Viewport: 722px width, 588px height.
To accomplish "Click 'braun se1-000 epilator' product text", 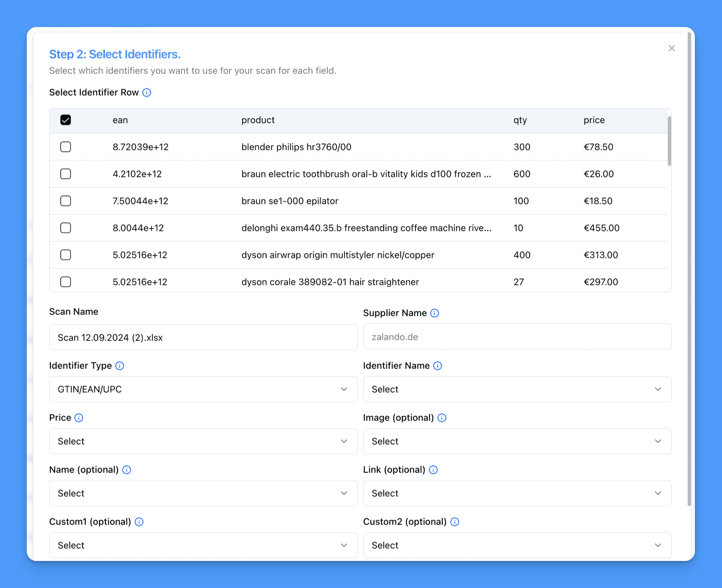I will pos(290,201).
